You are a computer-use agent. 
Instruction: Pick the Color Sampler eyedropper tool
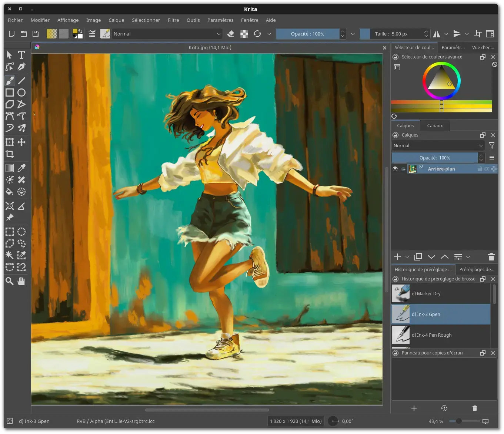coord(21,168)
